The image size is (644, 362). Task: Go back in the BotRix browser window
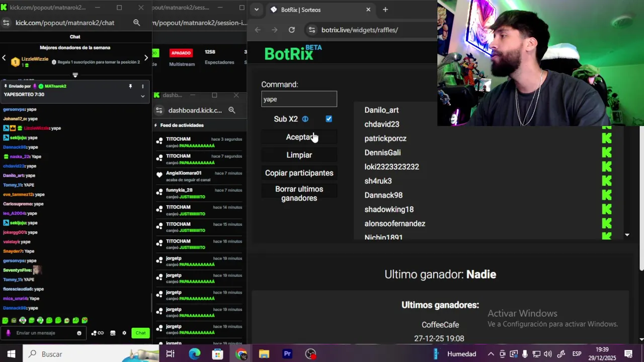tap(258, 30)
